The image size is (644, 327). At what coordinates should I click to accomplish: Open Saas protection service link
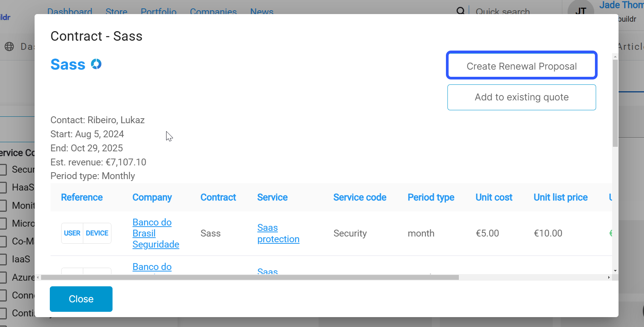coord(278,233)
